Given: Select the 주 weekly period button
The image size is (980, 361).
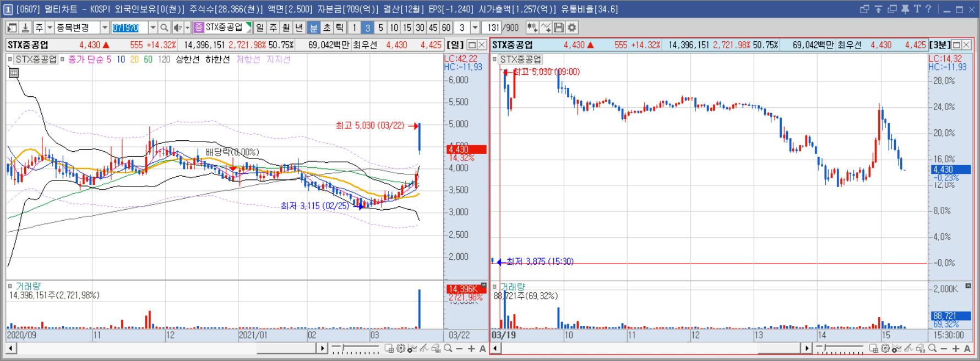Looking at the screenshot, I should click(x=273, y=28).
